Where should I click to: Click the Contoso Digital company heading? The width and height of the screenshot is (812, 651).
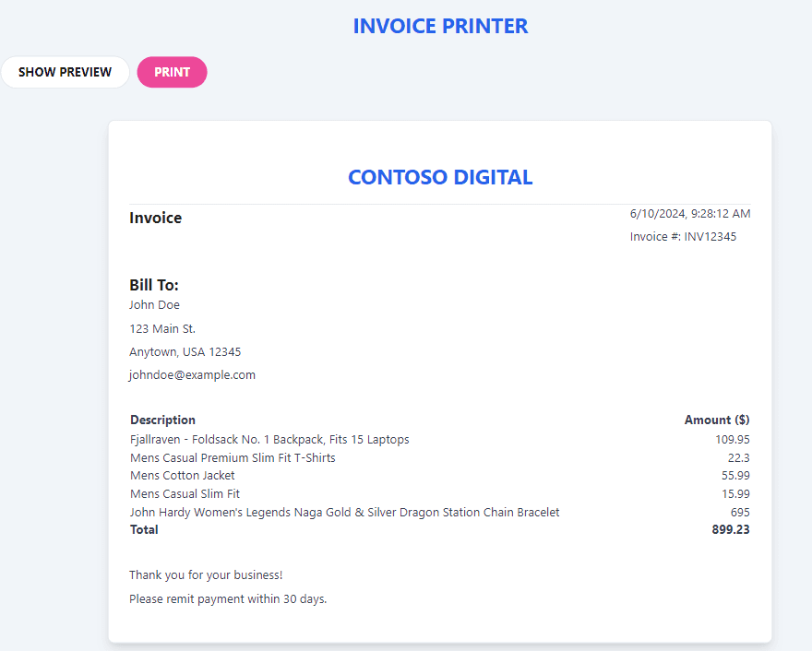[x=440, y=177]
